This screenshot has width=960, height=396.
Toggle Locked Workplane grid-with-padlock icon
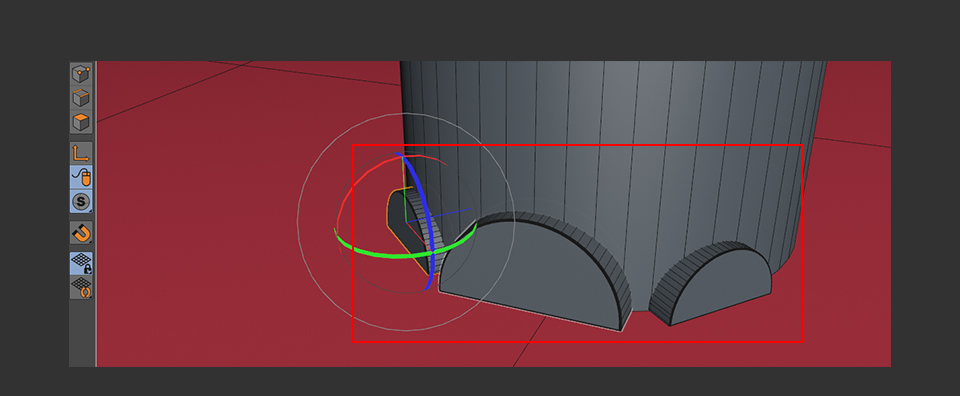point(81,263)
